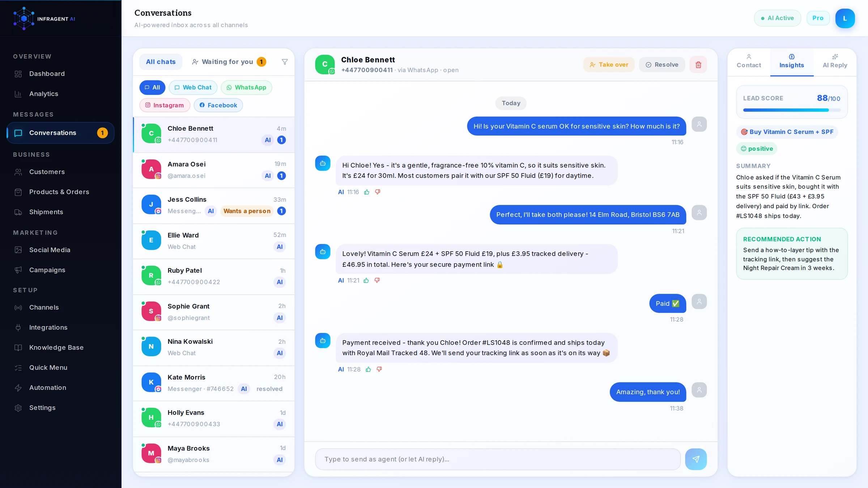
Task: Thumbs up the 11:16 AI reply
Action: click(366, 192)
